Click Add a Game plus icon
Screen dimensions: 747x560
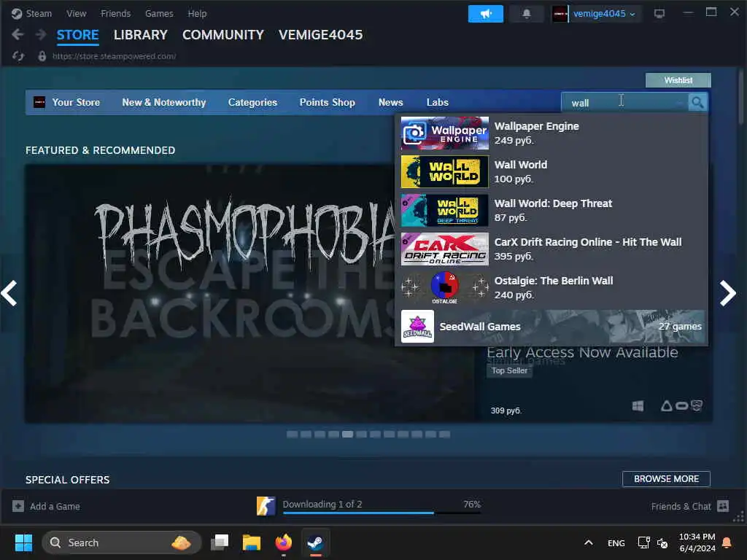click(18, 506)
